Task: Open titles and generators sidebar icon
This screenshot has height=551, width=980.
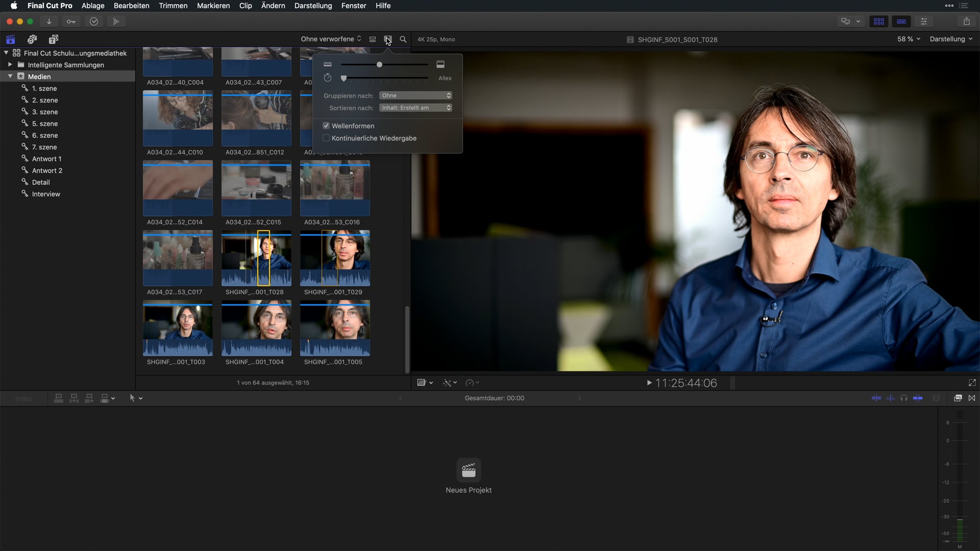Action: (x=54, y=39)
